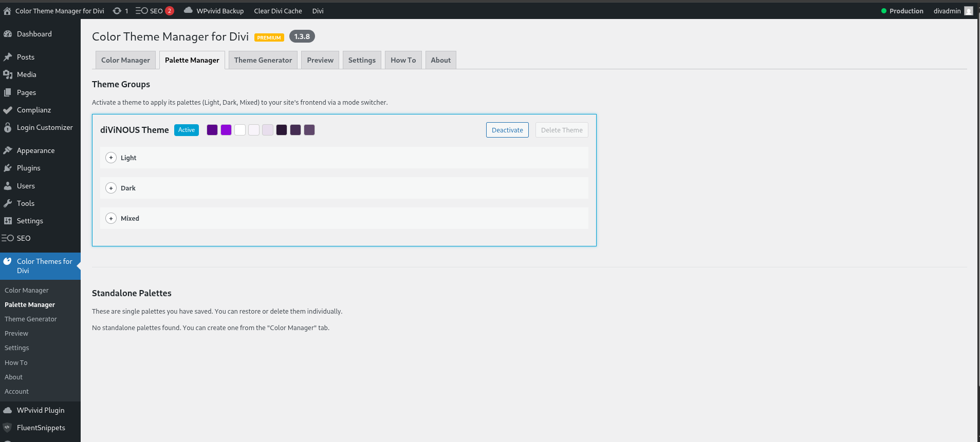Switch to the Preview tab

click(320, 60)
